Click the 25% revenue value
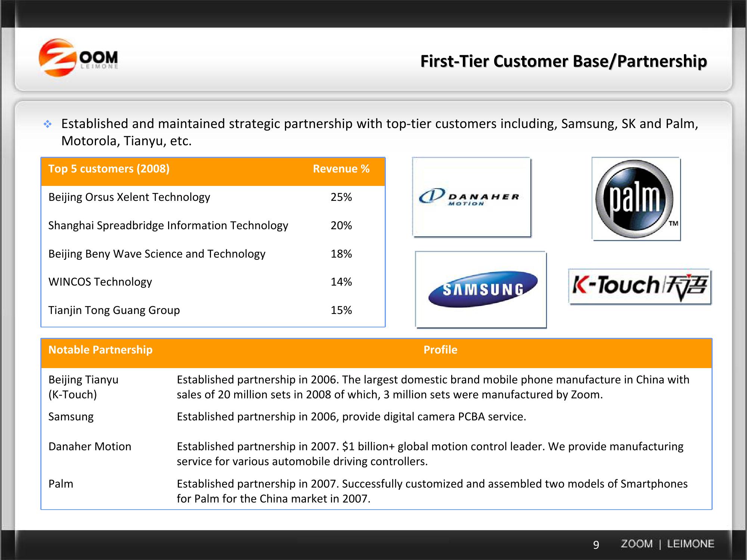The width and height of the screenshot is (747, 560). [x=341, y=197]
